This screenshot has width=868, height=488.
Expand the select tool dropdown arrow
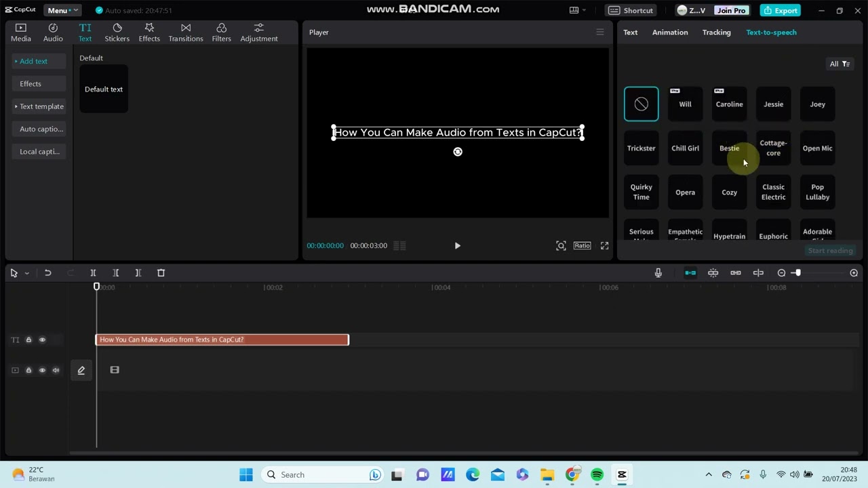pos(26,273)
